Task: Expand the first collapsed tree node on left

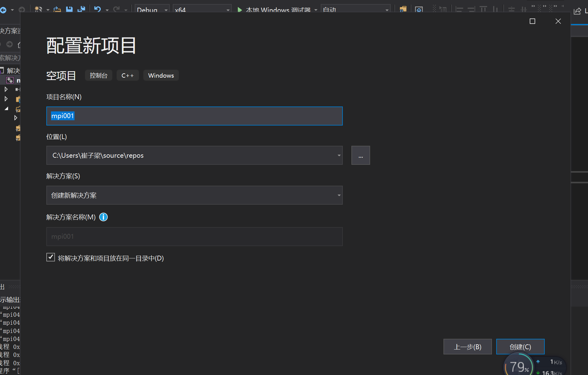Action: click(6, 89)
